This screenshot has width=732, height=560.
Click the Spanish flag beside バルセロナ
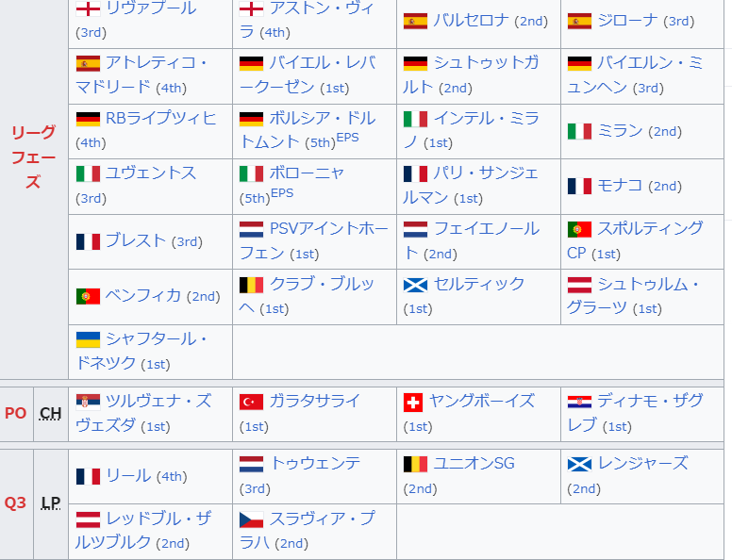415,21
